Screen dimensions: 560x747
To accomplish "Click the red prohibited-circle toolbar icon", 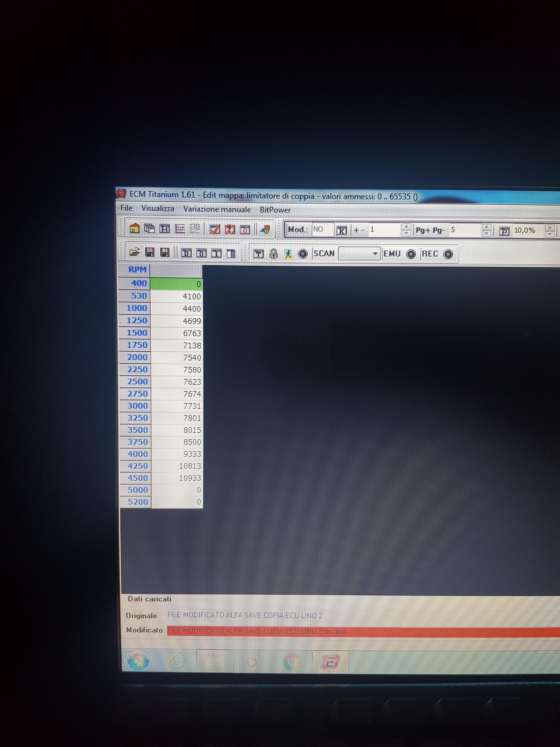I will (230, 230).
